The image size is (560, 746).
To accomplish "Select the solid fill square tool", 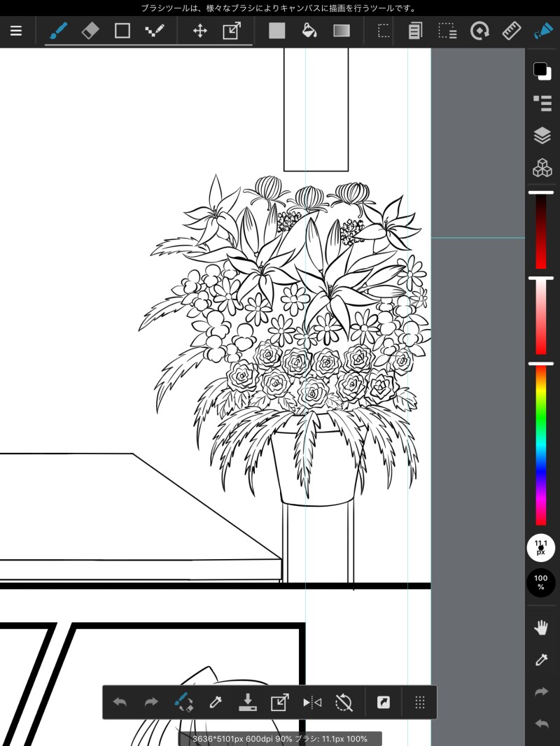I will click(x=277, y=31).
